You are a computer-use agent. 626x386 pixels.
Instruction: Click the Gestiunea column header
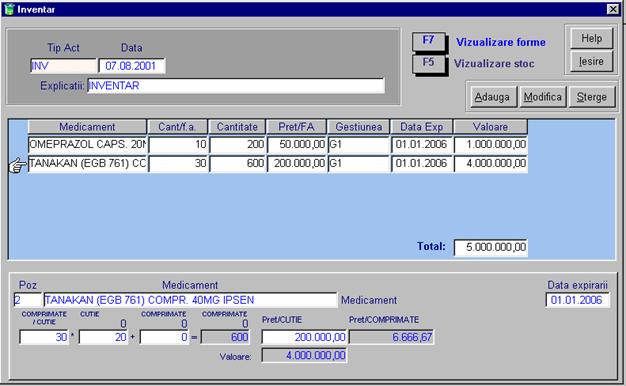(359, 127)
